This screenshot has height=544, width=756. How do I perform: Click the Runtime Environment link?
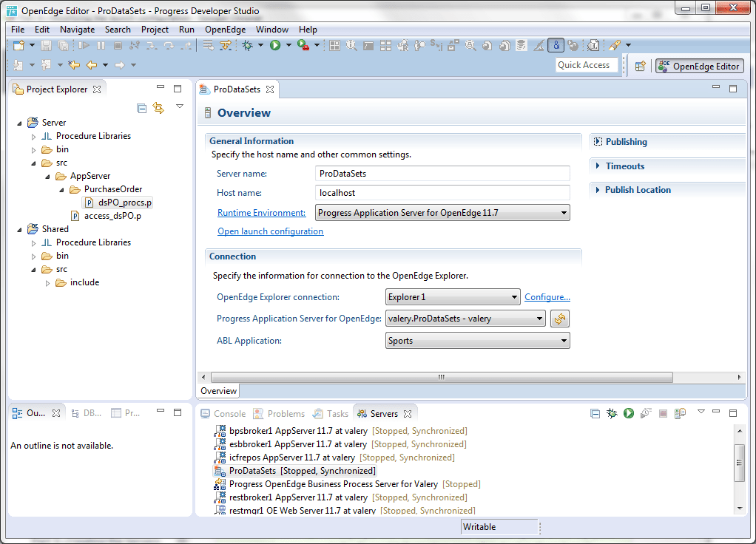point(261,213)
